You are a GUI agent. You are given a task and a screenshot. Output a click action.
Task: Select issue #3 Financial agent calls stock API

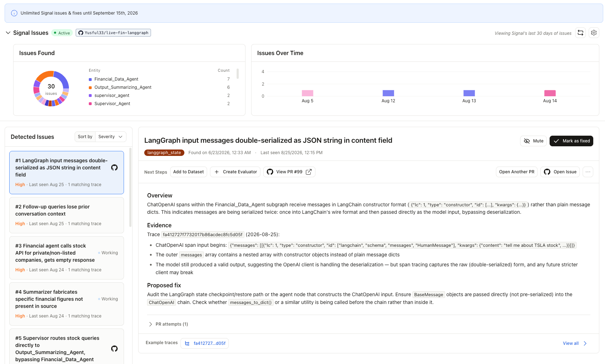click(x=66, y=258)
